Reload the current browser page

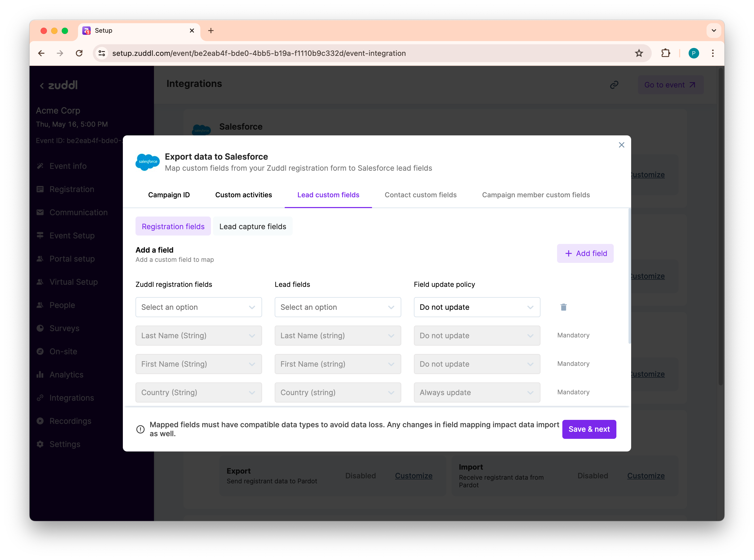pos(79,53)
